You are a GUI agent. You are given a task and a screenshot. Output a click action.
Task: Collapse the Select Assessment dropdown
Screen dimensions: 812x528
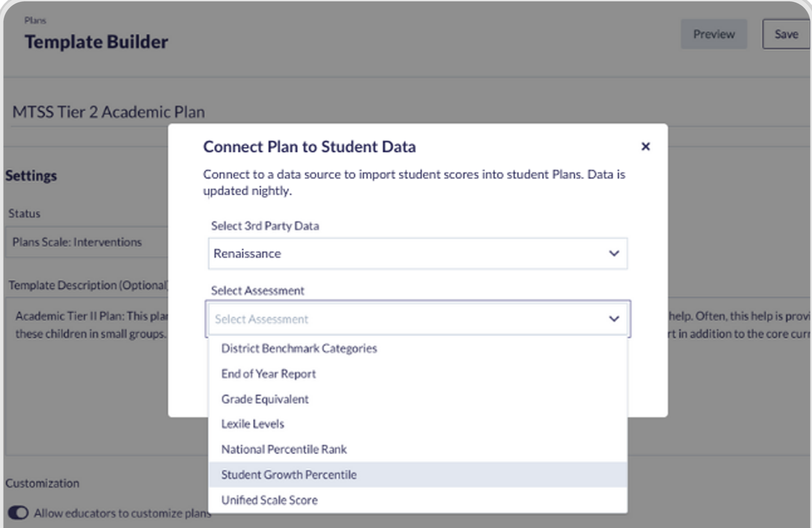(418, 319)
